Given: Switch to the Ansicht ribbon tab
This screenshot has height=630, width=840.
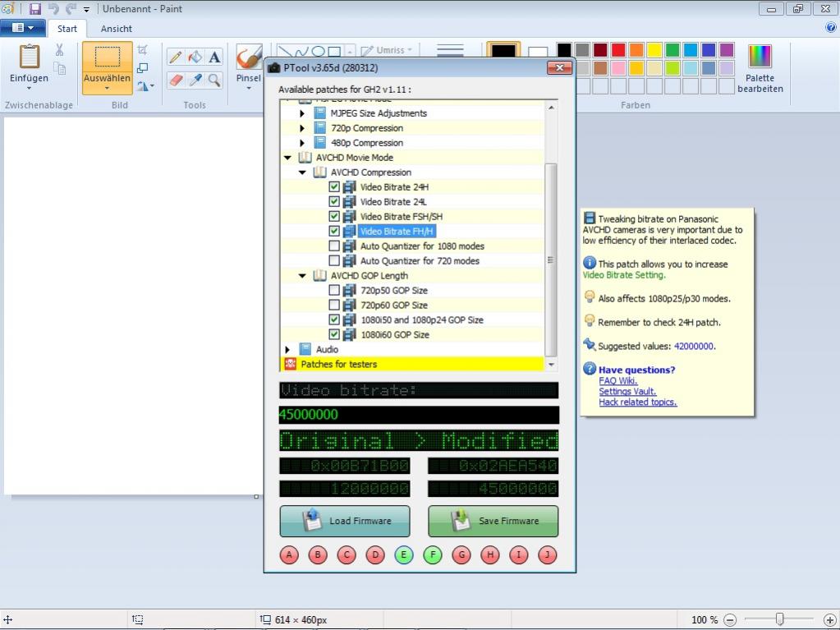Looking at the screenshot, I should click(116, 29).
